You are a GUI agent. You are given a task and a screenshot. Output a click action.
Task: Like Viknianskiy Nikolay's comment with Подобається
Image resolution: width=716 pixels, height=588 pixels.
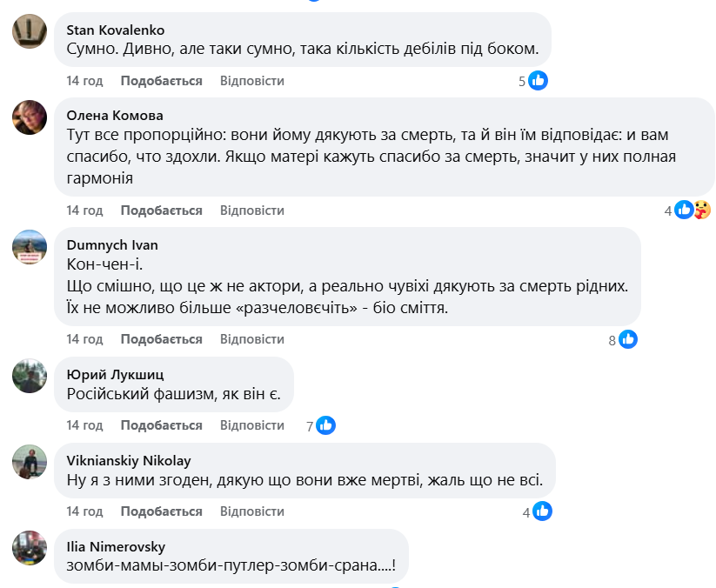click(x=161, y=511)
